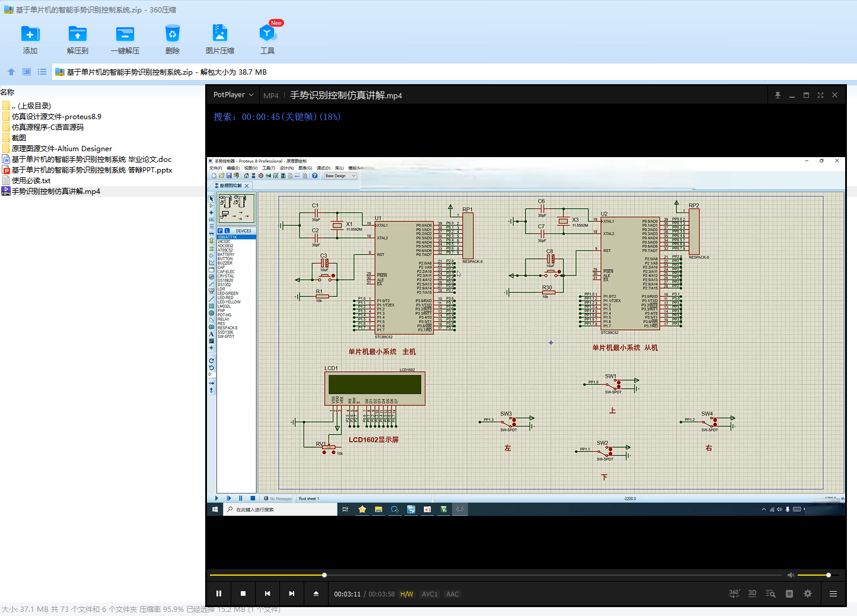The image size is (857, 616).
Task: Open the hamburger playlist menu in PotPlayer
Action: click(833, 593)
